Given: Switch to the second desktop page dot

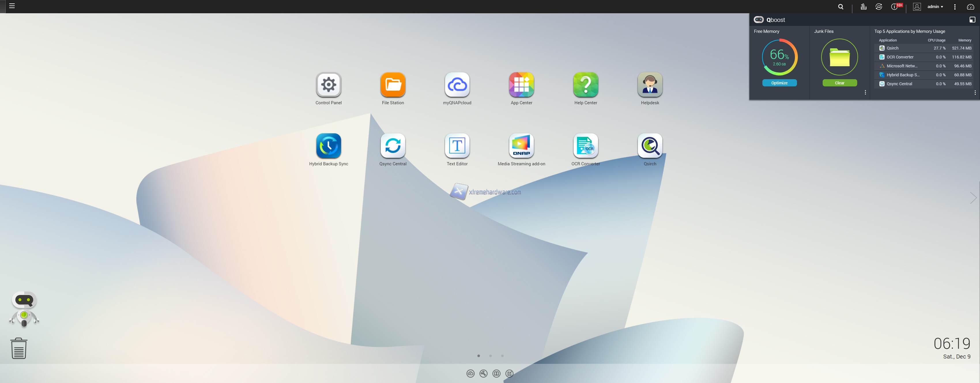Looking at the screenshot, I should tap(490, 356).
